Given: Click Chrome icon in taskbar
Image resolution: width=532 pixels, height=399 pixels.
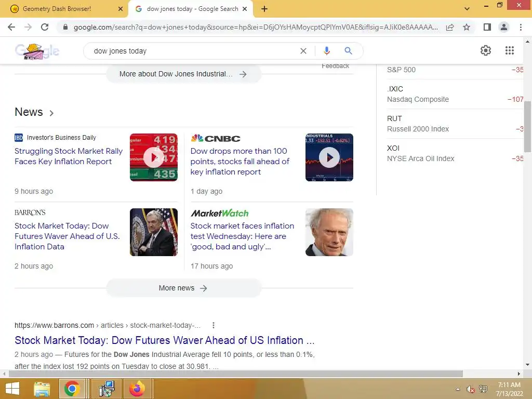Looking at the screenshot, I should click(x=72, y=389).
